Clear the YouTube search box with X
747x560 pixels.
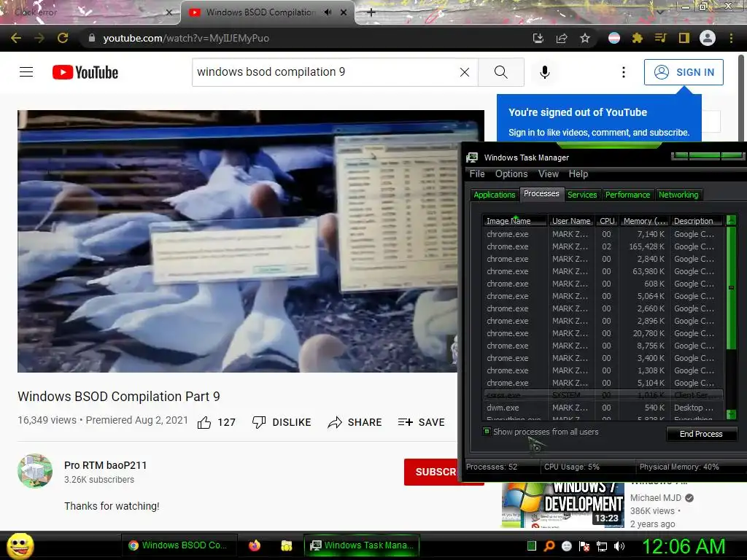(x=465, y=72)
